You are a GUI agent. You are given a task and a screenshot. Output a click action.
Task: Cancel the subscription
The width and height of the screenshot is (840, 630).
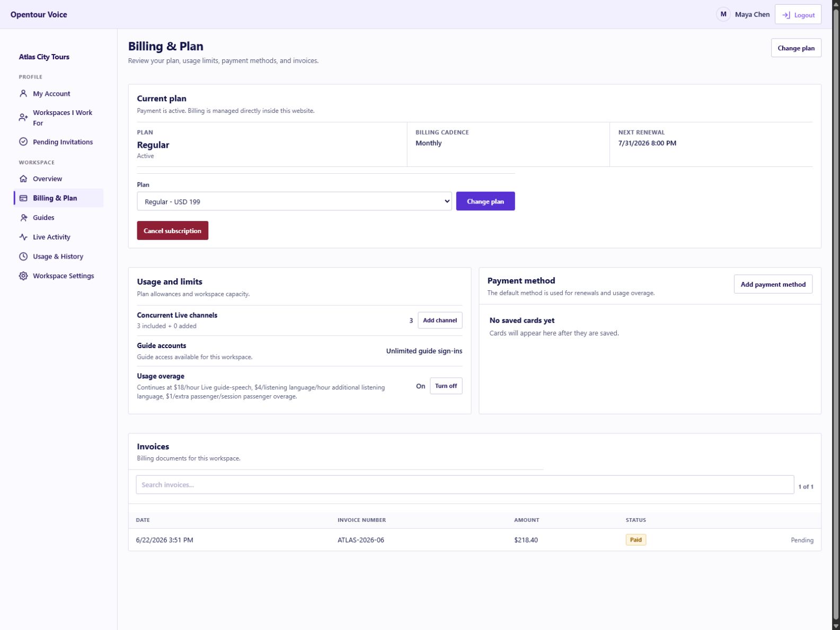tap(172, 230)
